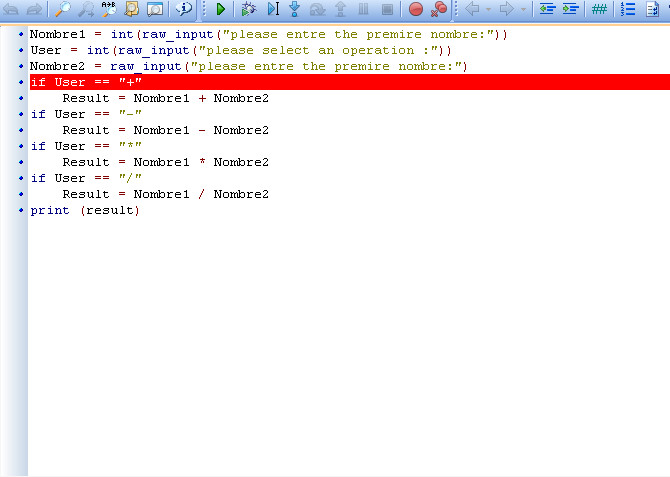This screenshot has width=670, height=477.
Task: Toggle breakpoint on Nombre1 + Nombre2 line
Action: [x=21, y=98]
